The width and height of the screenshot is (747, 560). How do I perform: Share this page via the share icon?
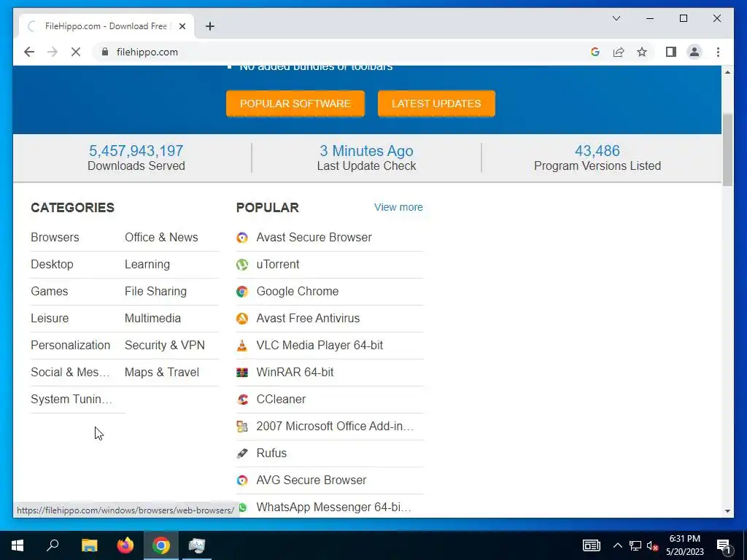(x=619, y=52)
